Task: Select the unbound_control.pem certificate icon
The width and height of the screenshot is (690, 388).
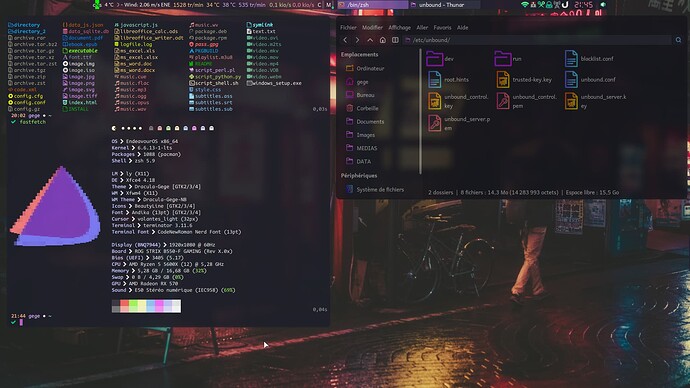Action: point(503,101)
